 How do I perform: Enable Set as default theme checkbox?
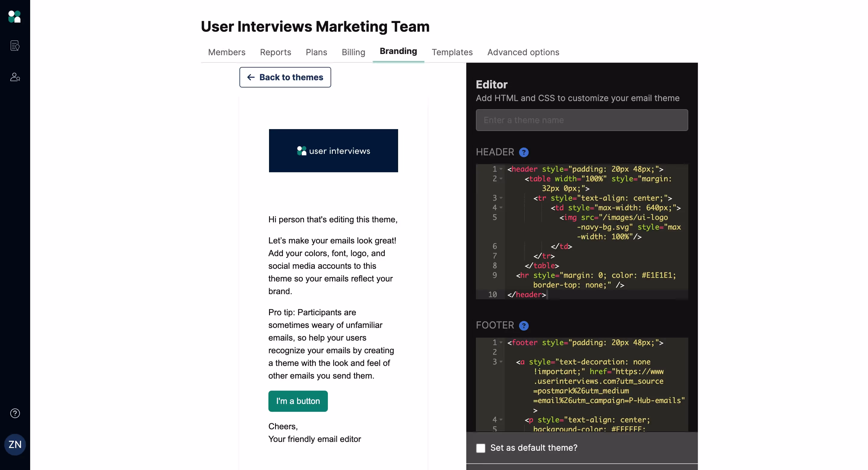[480, 448]
